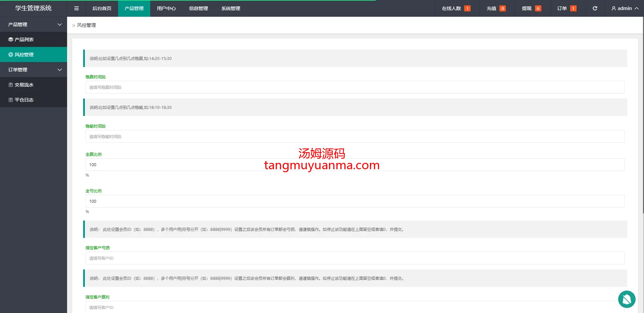Collapse the 产品管理 sidebar group
The height and width of the screenshot is (313, 644).
pyautogui.click(x=34, y=24)
